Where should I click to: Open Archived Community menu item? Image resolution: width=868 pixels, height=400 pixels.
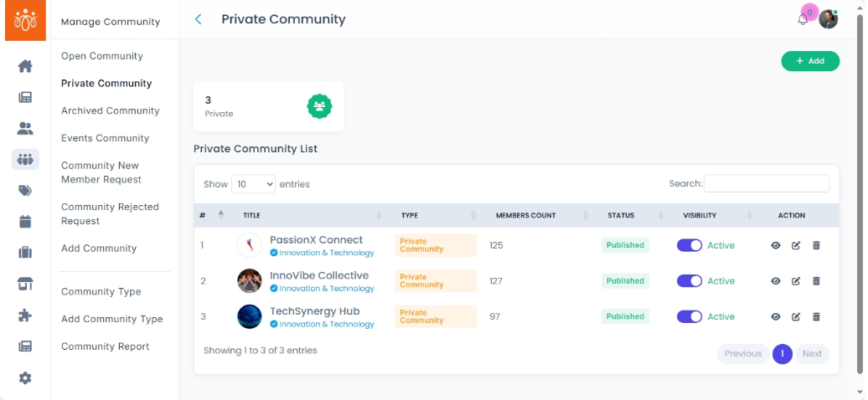[x=110, y=110]
